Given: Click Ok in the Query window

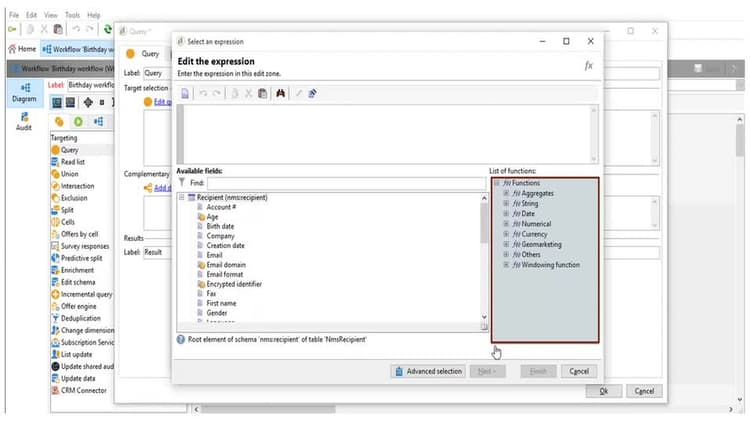Looking at the screenshot, I should click(604, 391).
